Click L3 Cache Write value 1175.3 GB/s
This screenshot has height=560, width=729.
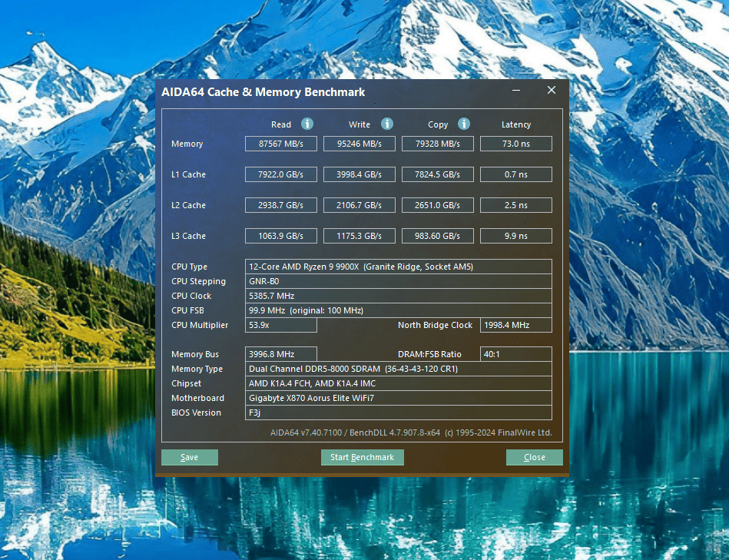pyautogui.click(x=360, y=236)
